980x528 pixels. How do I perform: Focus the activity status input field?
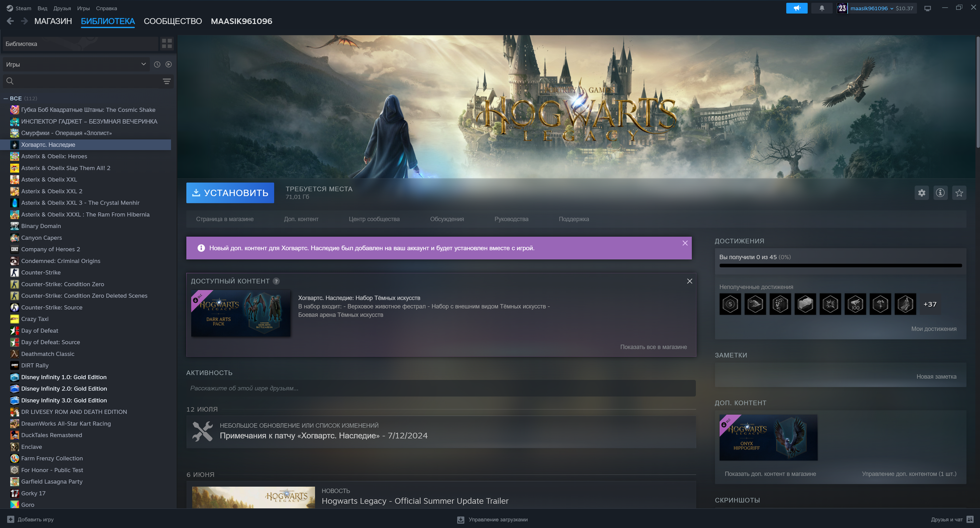[x=441, y=388]
